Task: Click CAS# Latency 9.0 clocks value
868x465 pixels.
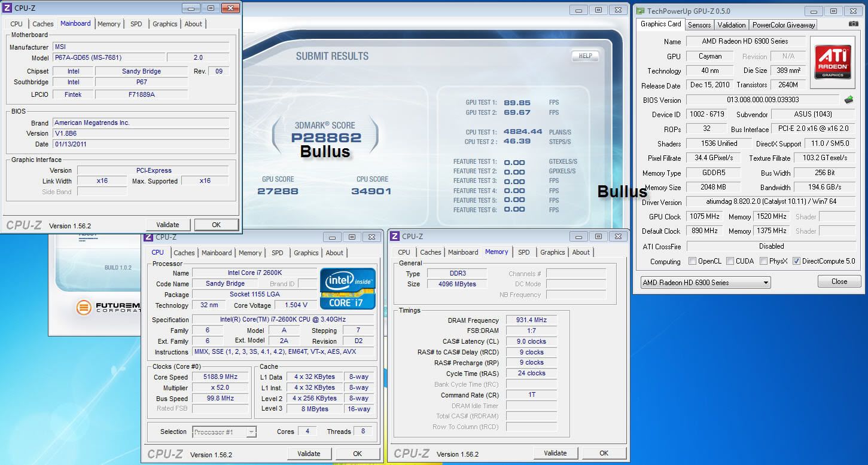Action: pyautogui.click(x=531, y=342)
